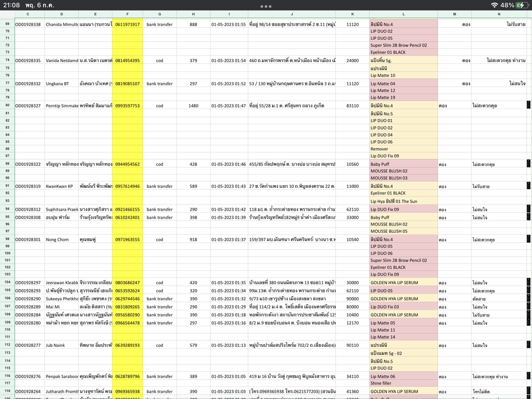This screenshot has width=532, height=399.
Task: Select row 112 header
Action: (7, 345)
